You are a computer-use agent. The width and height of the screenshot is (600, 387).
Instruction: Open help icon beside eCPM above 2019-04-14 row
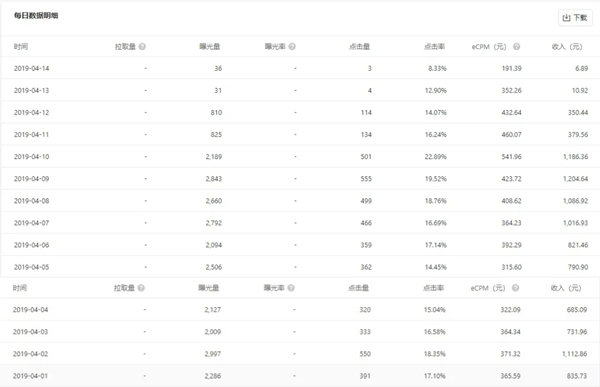pos(516,47)
